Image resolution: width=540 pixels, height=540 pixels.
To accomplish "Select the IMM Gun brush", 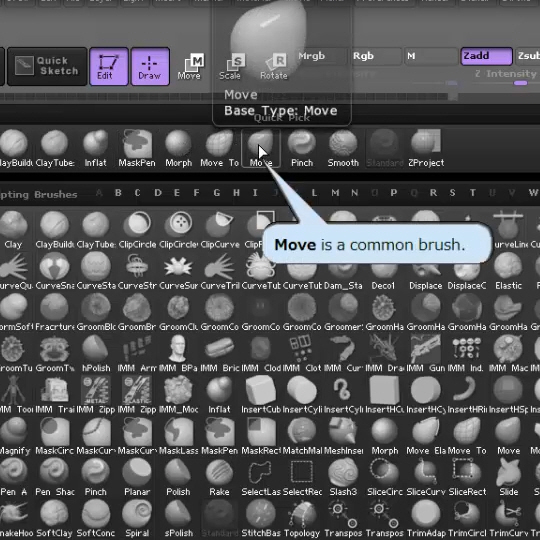I will point(426,354).
